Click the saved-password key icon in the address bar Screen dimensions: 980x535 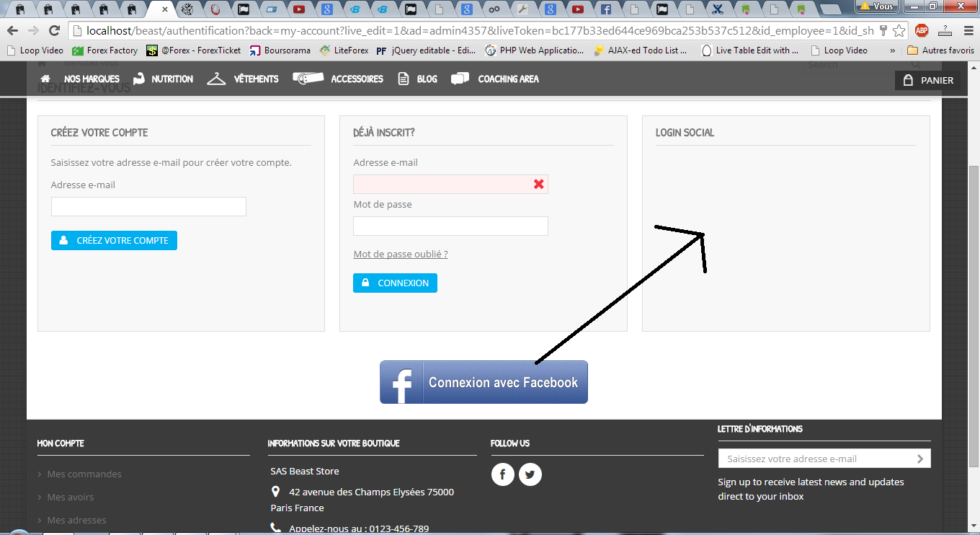coord(883,31)
